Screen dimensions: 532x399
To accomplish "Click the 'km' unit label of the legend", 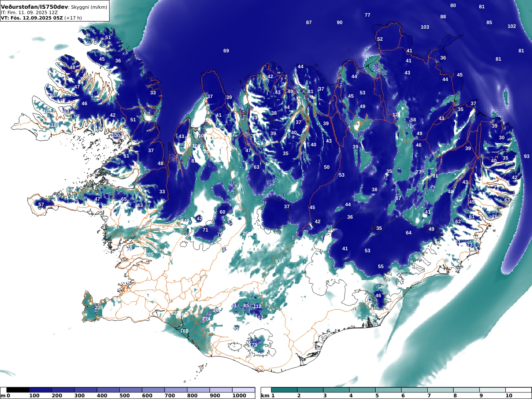I will click(265, 396).
